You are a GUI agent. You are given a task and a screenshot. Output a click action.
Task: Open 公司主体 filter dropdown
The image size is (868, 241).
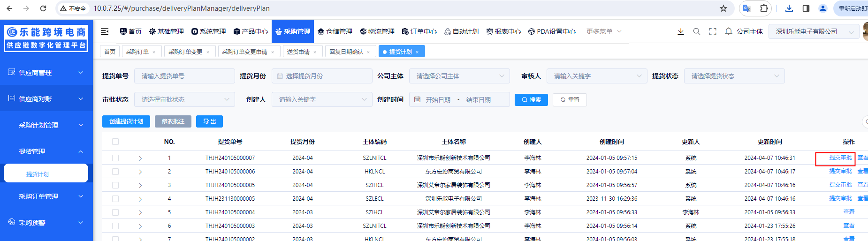459,76
